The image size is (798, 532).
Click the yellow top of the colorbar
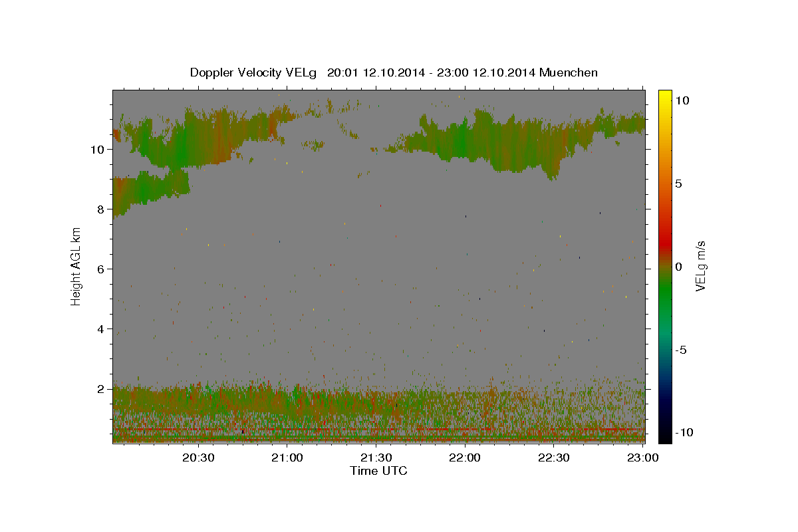point(665,96)
